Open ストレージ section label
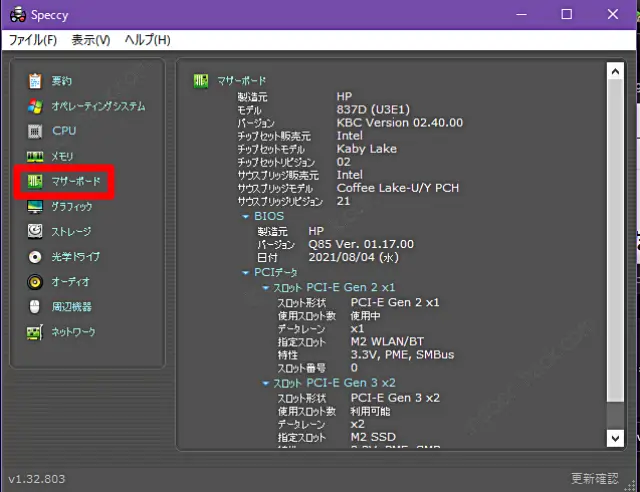This screenshot has width=640, height=492. [x=71, y=232]
